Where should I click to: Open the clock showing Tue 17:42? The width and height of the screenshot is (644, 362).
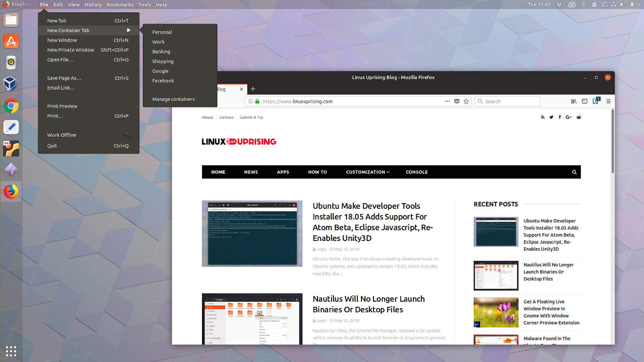click(539, 4)
